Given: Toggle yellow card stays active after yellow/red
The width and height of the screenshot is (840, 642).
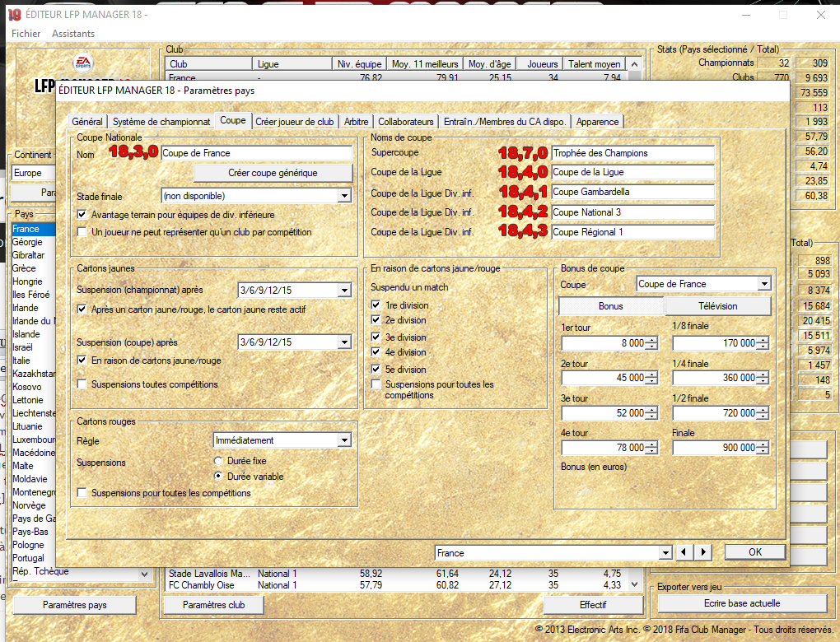Looking at the screenshot, I should [x=82, y=309].
